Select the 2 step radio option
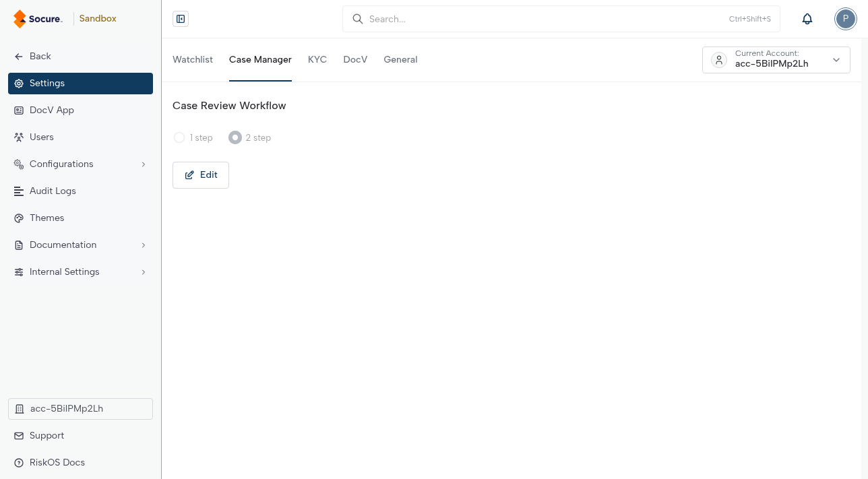This screenshot has width=868, height=479. (235, 137)
